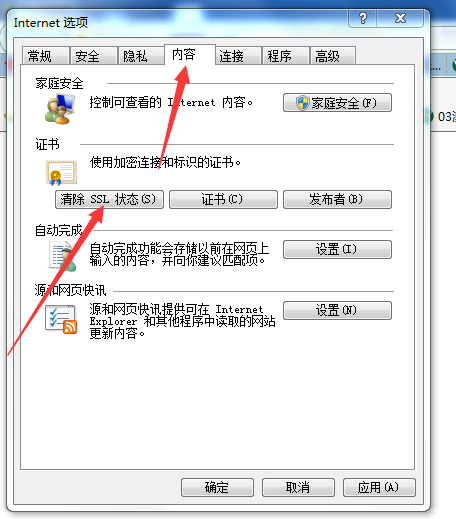This screenshot has height=519, width=456.
Task: Click the 清除 SSL 状态(S) button
Action: click(109, 199)
